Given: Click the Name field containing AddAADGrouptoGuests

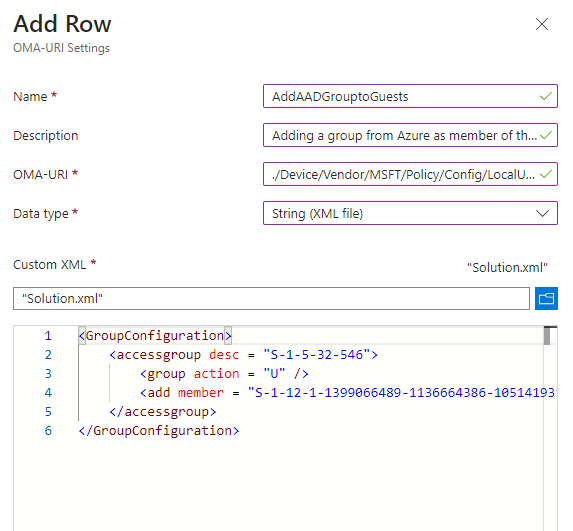Looking at the screenshot, I should pyautogui.click(x=410, y=96).
